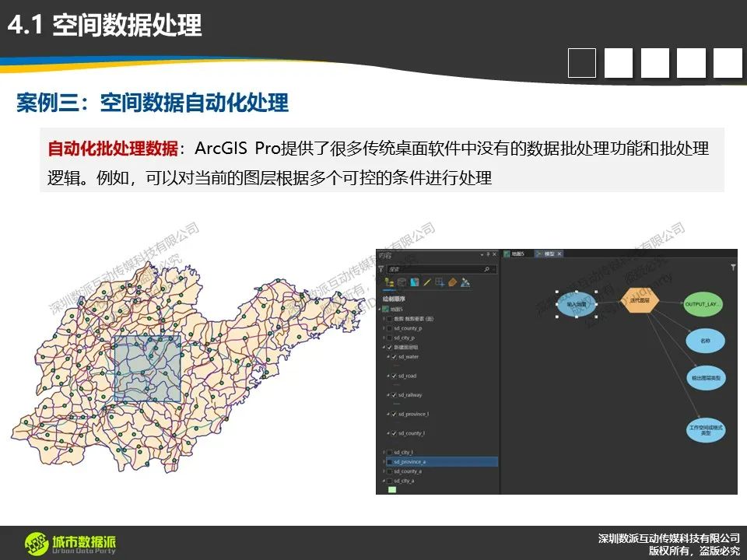Expand the sd_city_p layer

click(x=384, y=338)
